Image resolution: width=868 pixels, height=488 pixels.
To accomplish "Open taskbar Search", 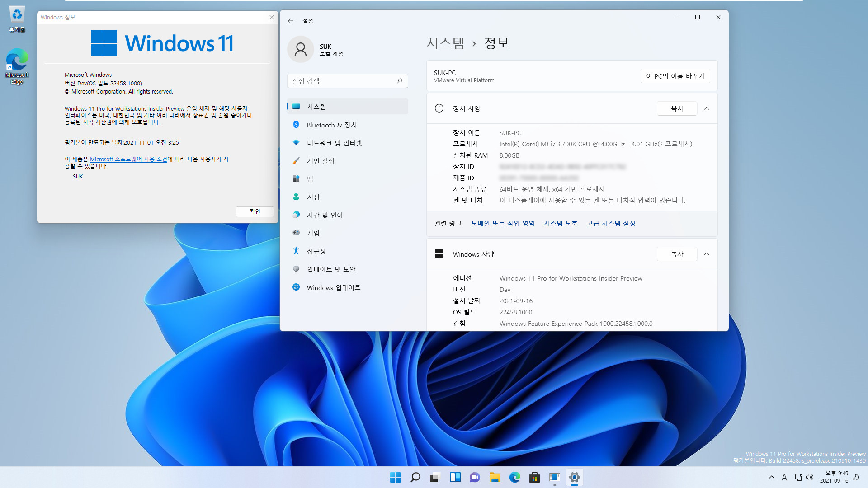I will point(415,477).
